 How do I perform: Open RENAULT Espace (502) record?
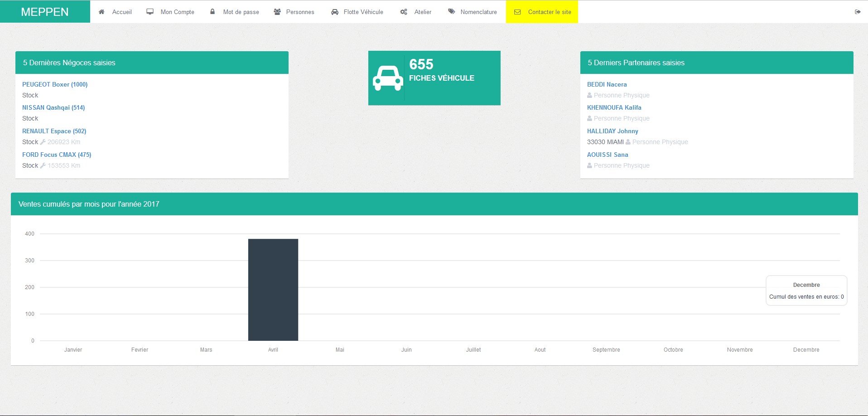[x=54, y=131]
